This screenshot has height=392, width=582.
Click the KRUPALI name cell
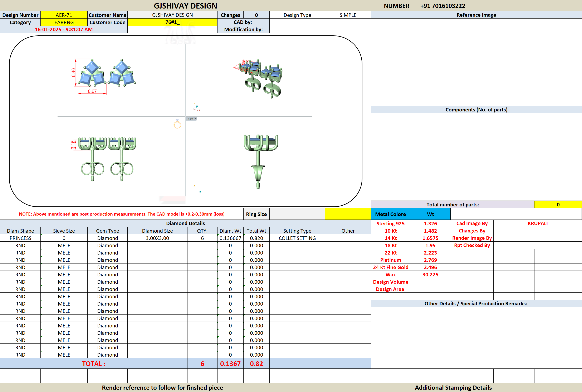tap(537, 223)
